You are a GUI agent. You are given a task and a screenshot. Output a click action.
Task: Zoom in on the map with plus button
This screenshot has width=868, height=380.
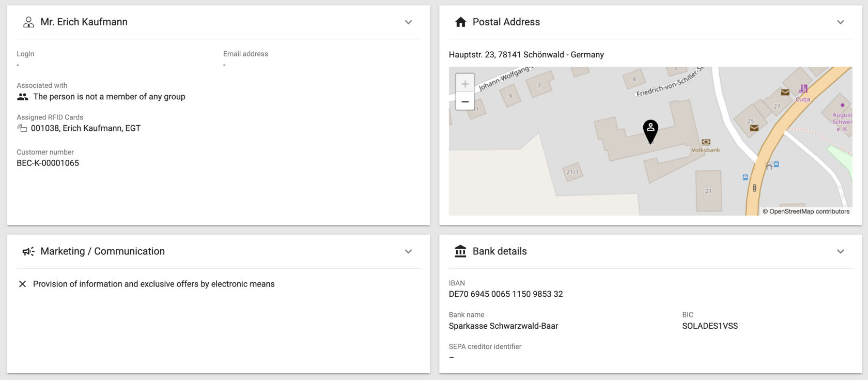pyautogui.click(x=465, y=84)
